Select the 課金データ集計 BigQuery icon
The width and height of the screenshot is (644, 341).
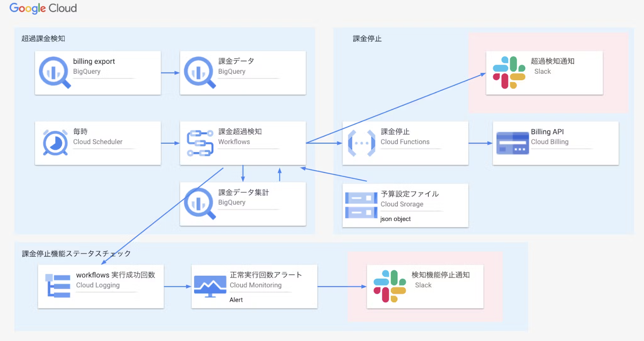point(199,203)
